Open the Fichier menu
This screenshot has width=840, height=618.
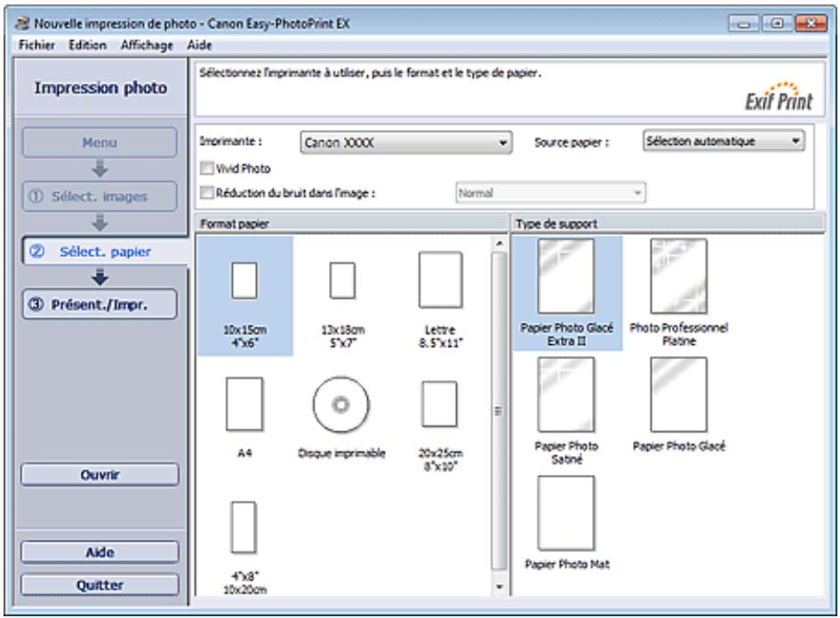coord(36,45)
